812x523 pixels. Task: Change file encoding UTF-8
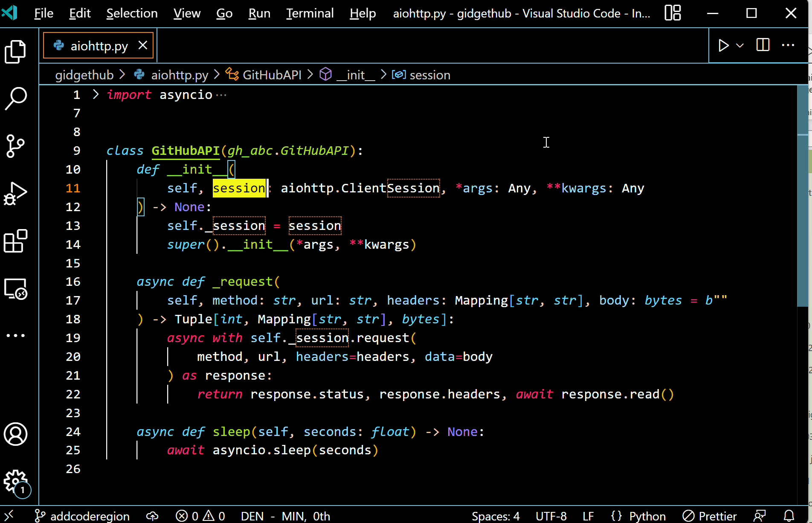pyautogui.click(x=551, y=516)
